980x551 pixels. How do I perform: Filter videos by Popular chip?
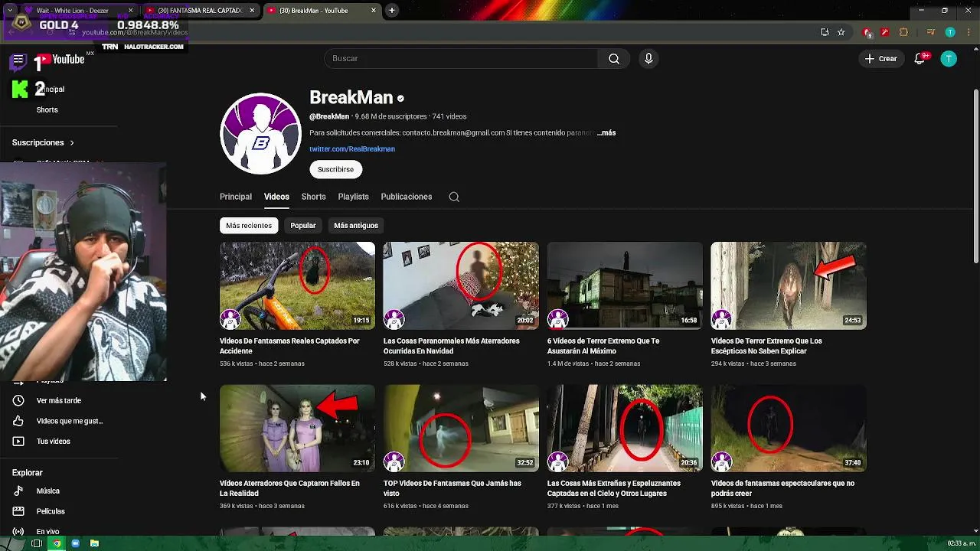(x=303, y=226)
